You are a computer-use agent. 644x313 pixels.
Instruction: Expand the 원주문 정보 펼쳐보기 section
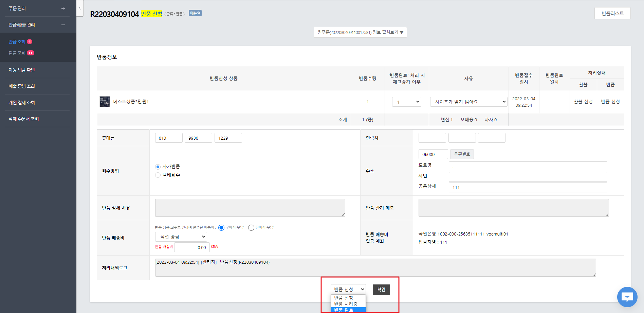360,32
